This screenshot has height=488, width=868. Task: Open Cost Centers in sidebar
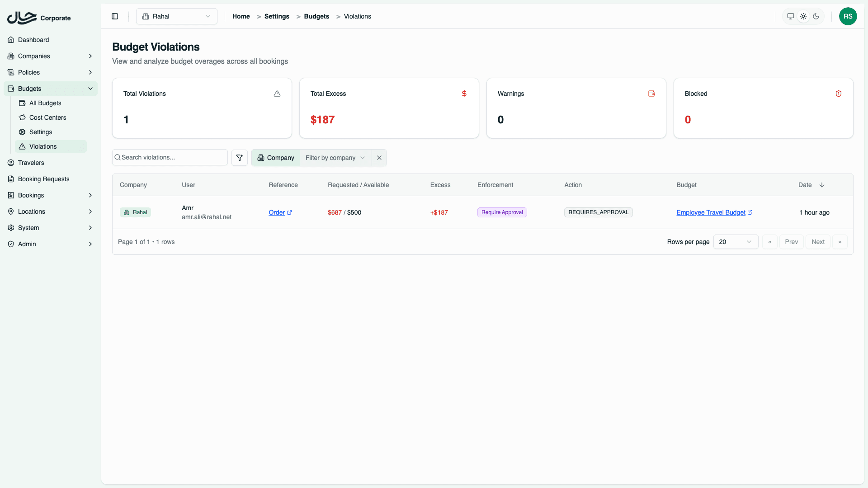point(47,117)
